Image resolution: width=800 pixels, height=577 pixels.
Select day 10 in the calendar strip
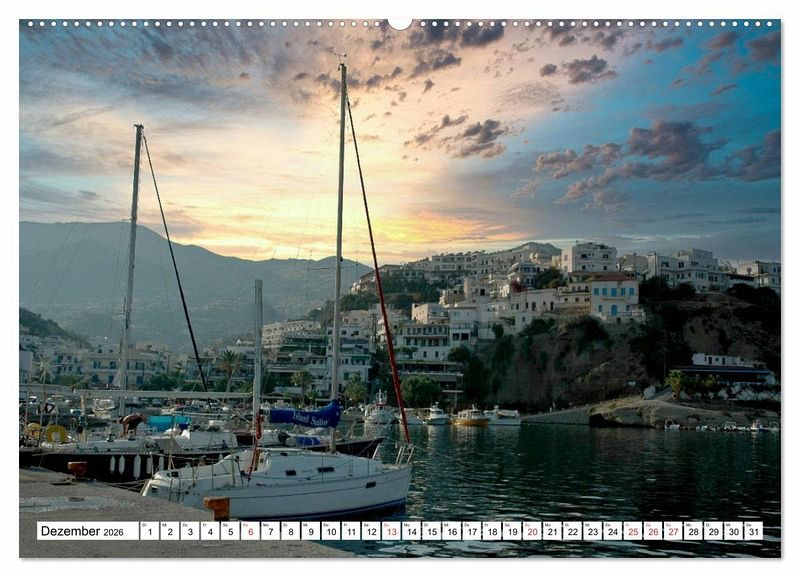(x=331, y=531)
